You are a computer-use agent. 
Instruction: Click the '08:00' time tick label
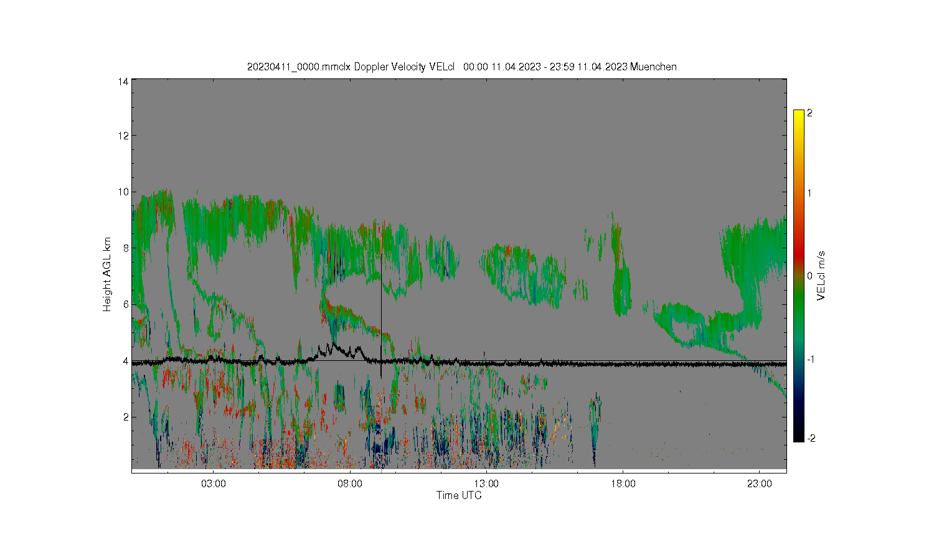(350, 484)
